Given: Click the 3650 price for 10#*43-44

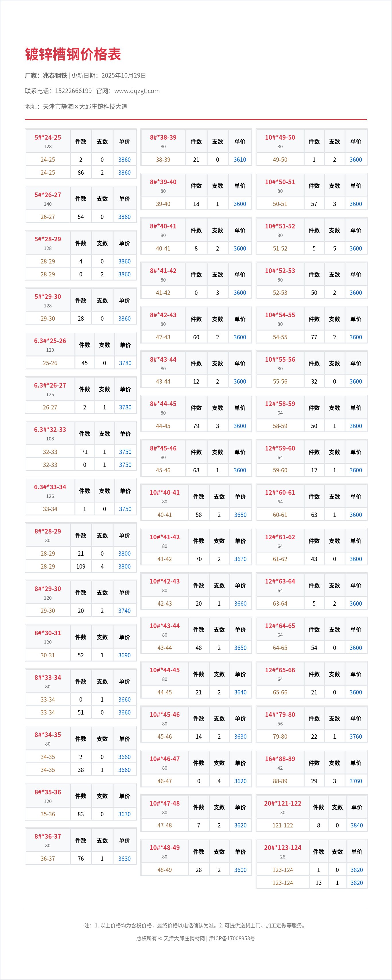Looking at the screenshot, I should click(x=240, y=648).
